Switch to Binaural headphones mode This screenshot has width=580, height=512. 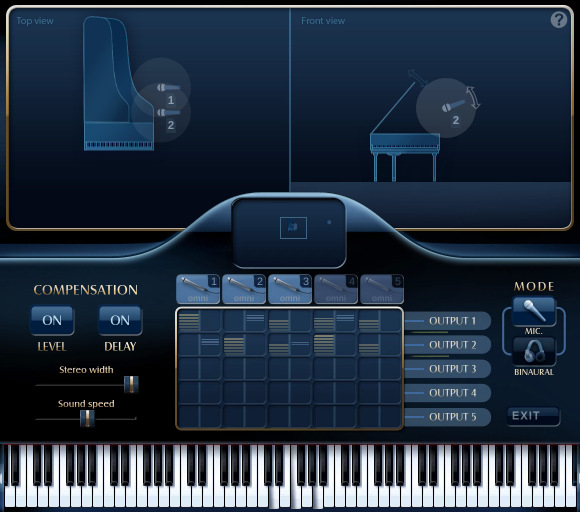click(534, 351)
